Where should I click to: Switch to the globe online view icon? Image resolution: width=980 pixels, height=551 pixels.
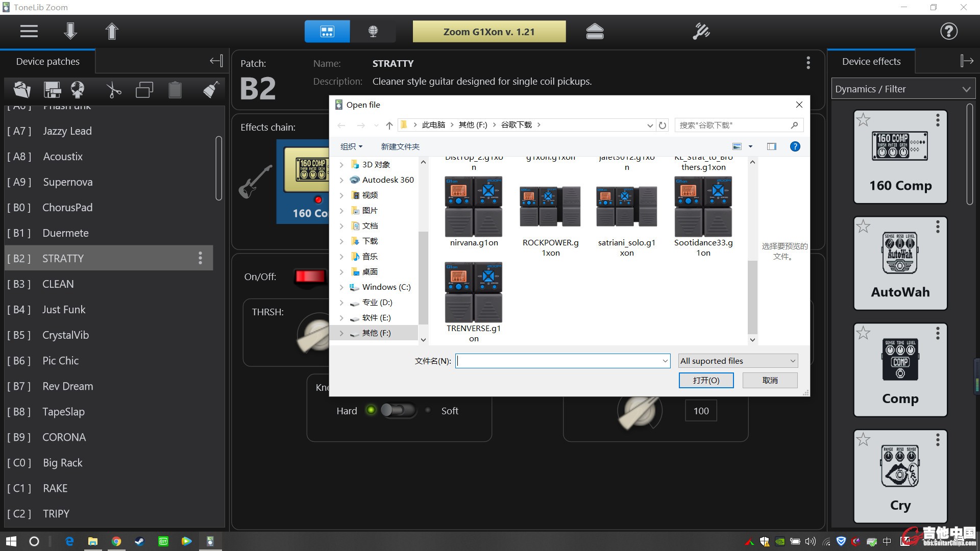point(373,31)
